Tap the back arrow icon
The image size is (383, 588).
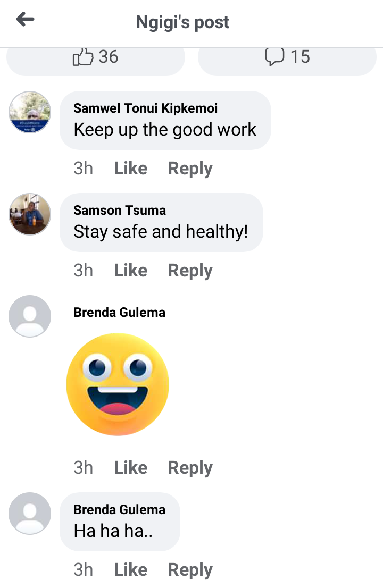(x=25, y=20)
